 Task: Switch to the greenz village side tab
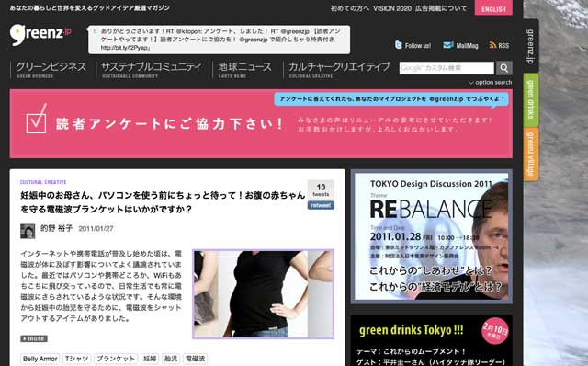pyautogui.click(x=531, y=154)
